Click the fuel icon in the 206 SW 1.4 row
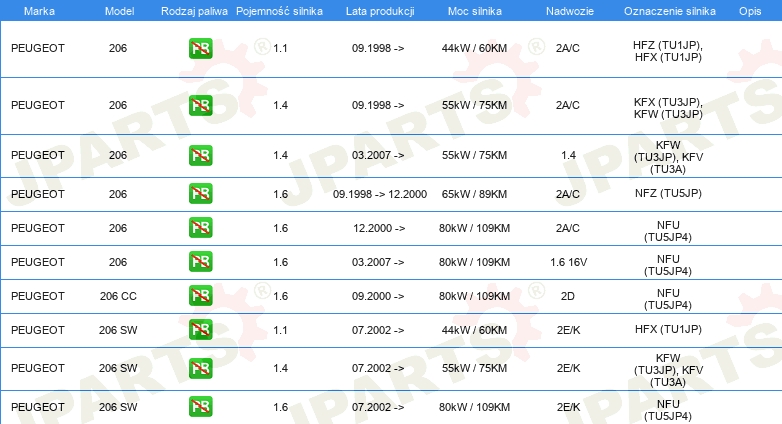782x424 pixels. 200,368
